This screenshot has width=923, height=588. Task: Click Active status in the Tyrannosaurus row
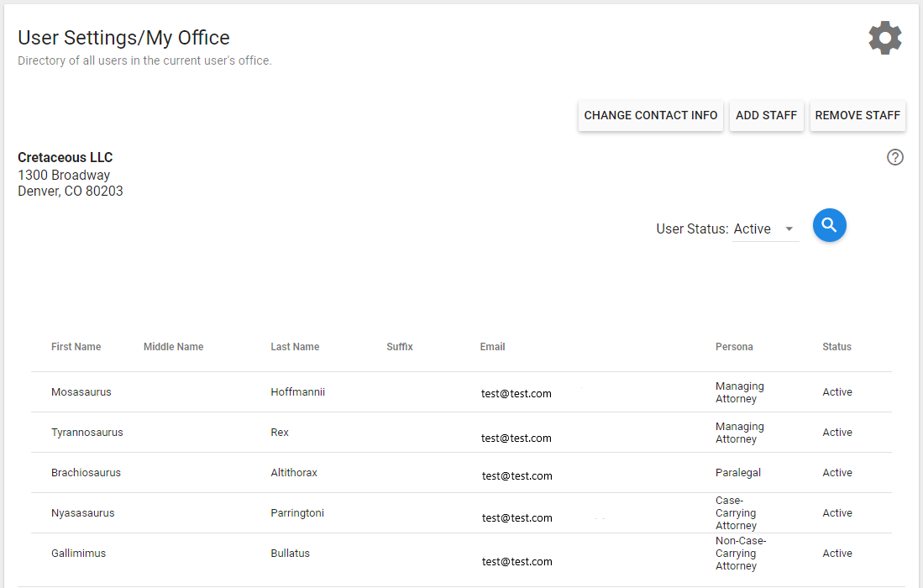(837, 433)
